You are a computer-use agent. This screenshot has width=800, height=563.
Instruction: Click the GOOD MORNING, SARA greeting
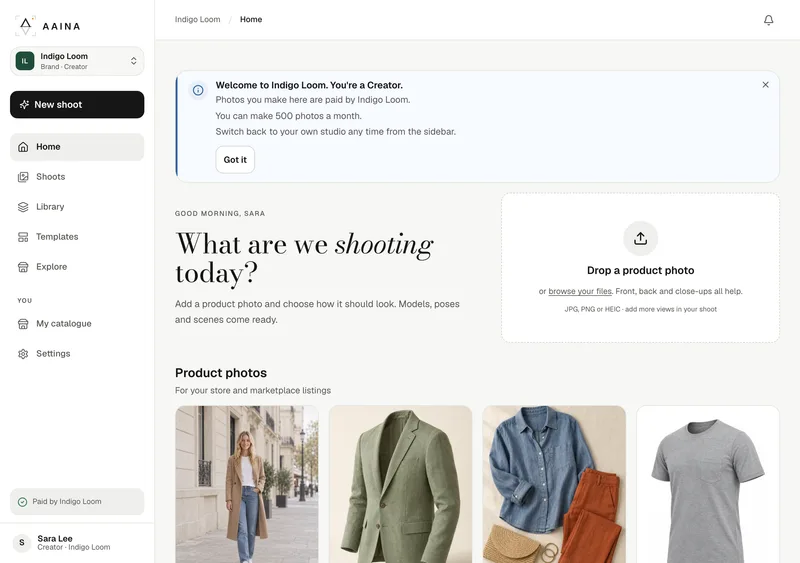click(220, 213)
